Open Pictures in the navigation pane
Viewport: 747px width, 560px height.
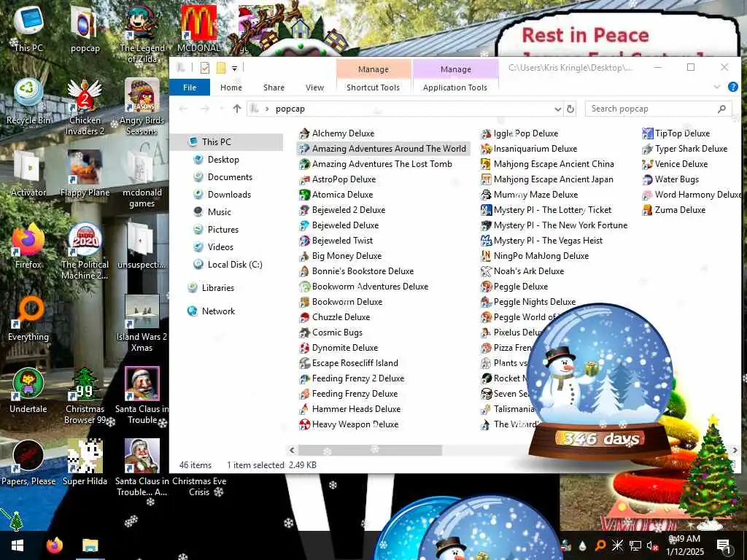(x=223, y=230)
